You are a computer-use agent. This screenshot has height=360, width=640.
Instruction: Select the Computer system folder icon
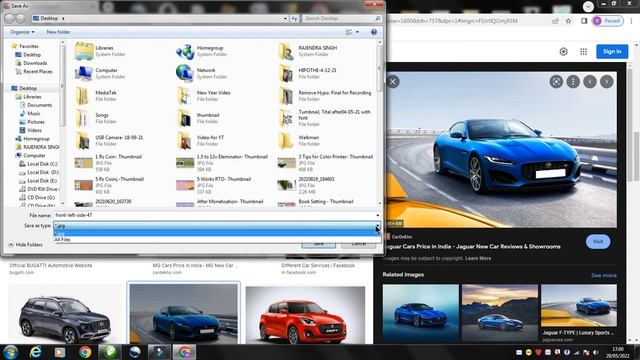tap(84, 73)
